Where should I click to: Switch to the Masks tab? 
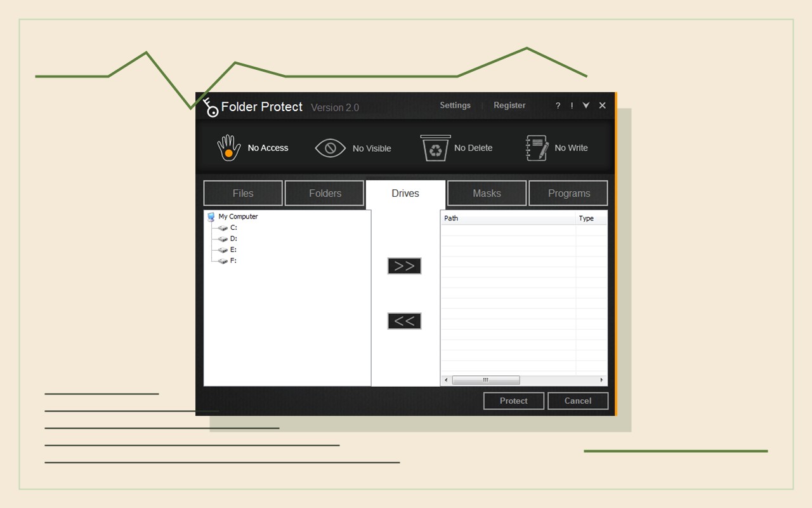[x=487, y=193]
